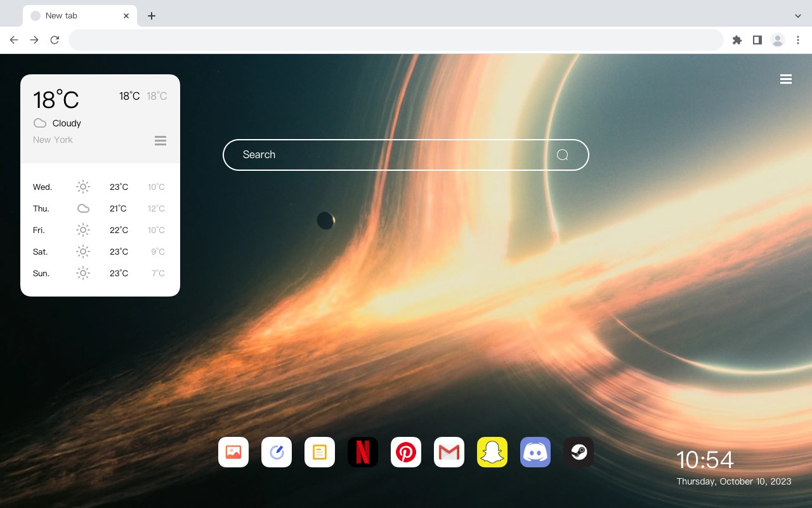Select the Sat. forecast row label
Image resolution: width=812 pixels, height=508 pixels.
coord(41,251)
